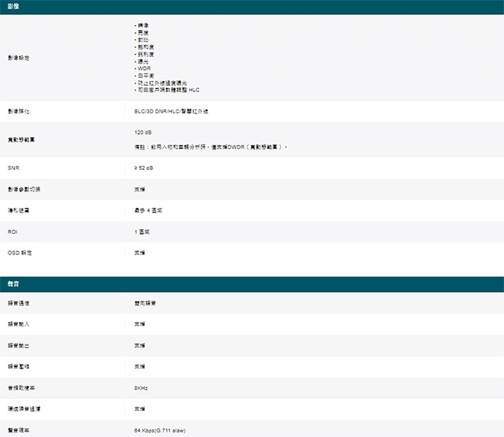Select the ROI row label
Viewport: 504px width, 437px height.
click(13, 232)
